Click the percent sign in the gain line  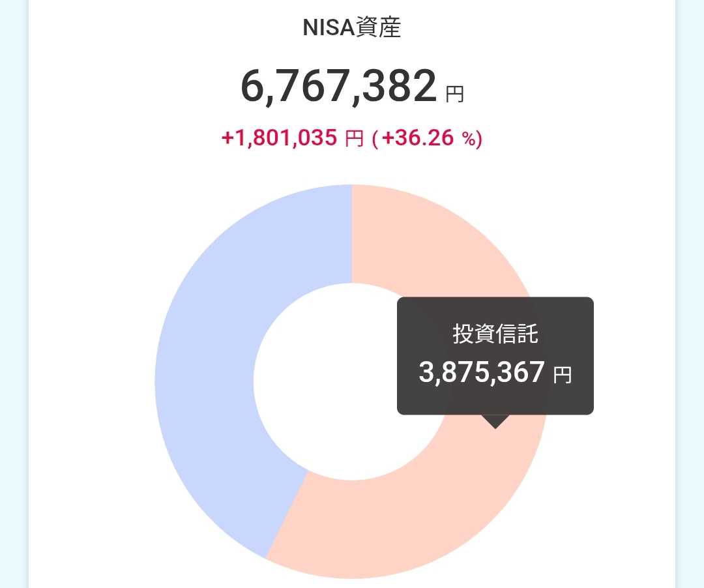click(470, 139)
